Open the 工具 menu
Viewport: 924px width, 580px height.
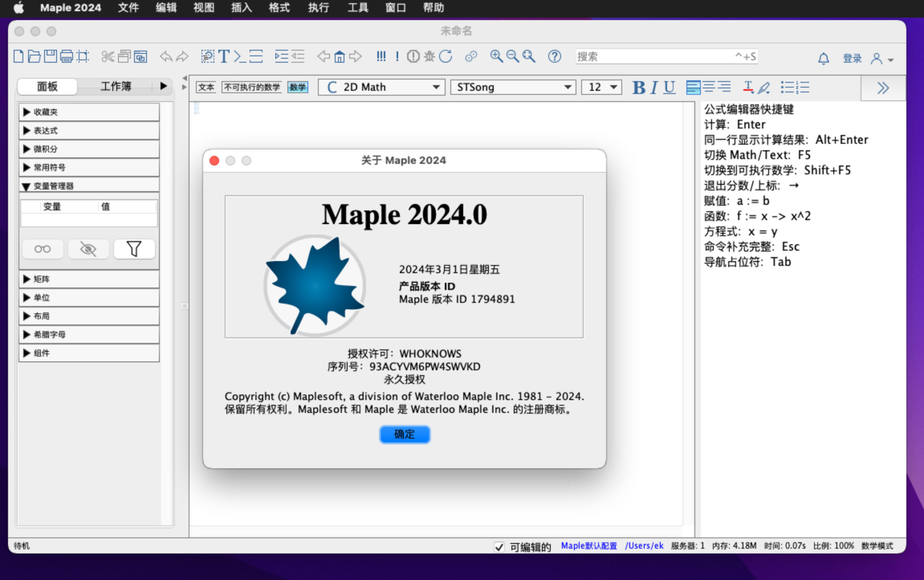coord(358,8)
